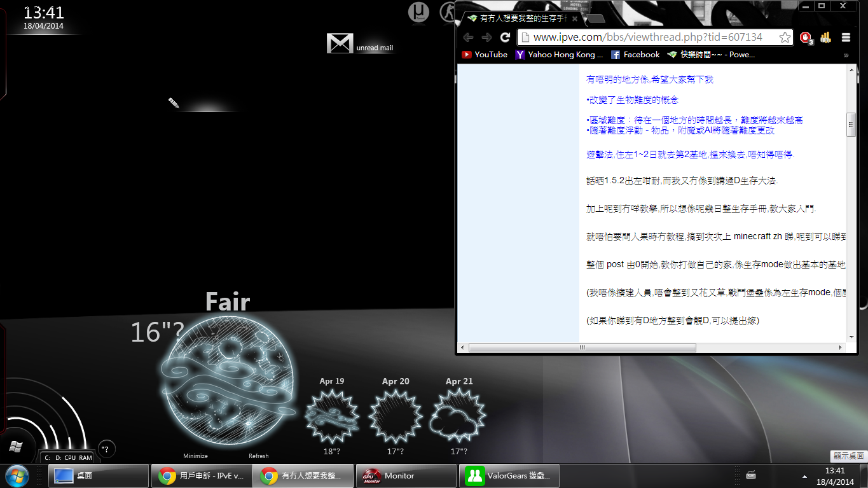Switch to the 用戶申訴 - IPvE taskbar window

click(x=202, y=475)
